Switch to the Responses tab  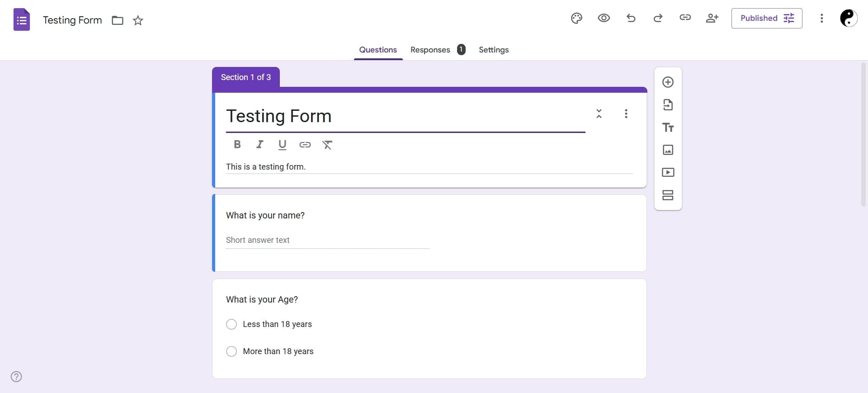430,50
